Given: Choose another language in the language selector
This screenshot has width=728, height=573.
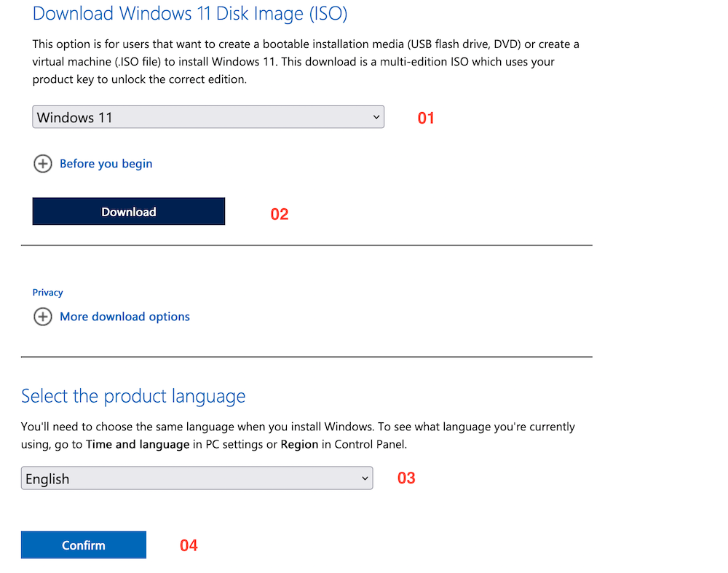Looking at the screenshot, I should tap(197, 478).
